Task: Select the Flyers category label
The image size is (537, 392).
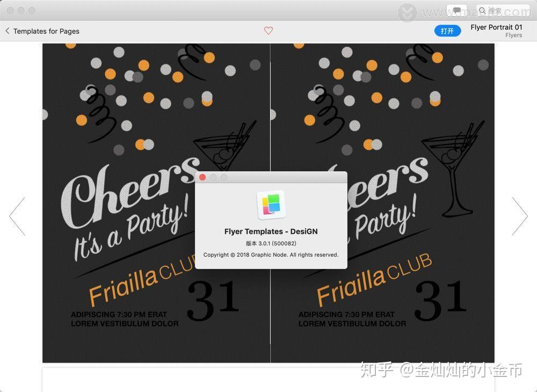Action: pos(513,35)
